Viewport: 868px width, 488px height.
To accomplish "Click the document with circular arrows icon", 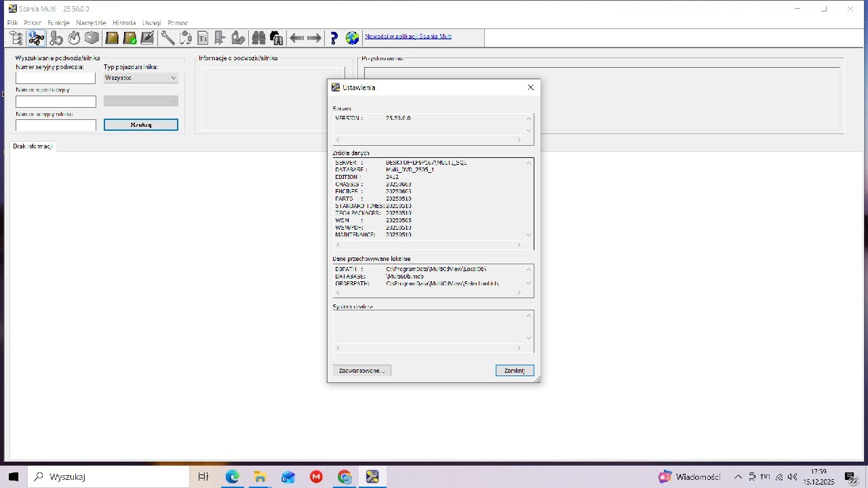I will coord(185,38).
